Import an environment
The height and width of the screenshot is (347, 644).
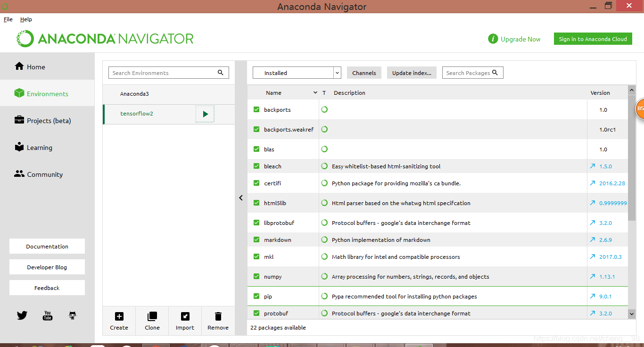[x=185, y=321]
